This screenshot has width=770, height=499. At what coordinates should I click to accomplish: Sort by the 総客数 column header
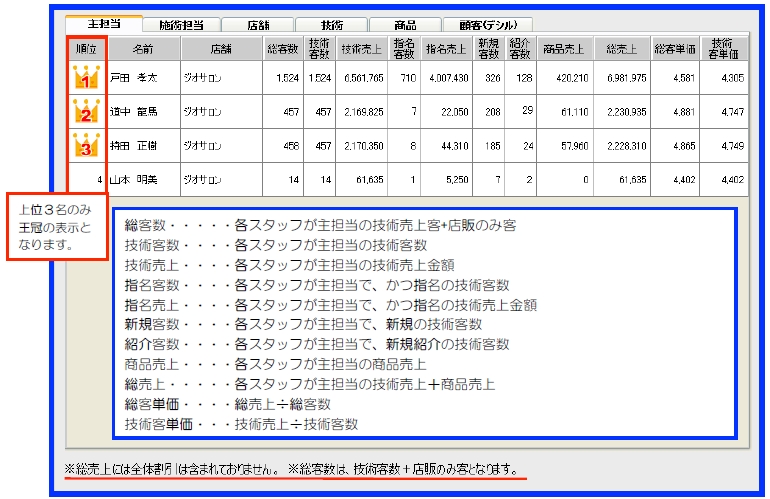pos(283,47)
